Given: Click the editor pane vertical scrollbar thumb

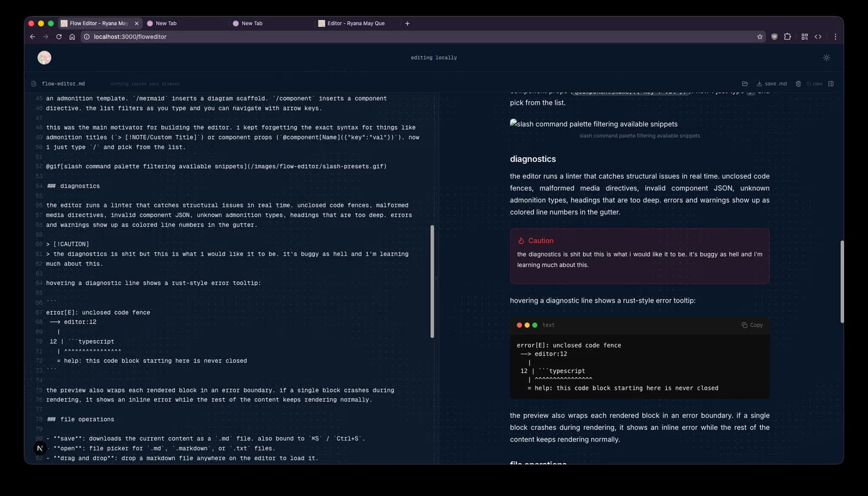Looking at the screenshot, I should click(x=432, y=282).
